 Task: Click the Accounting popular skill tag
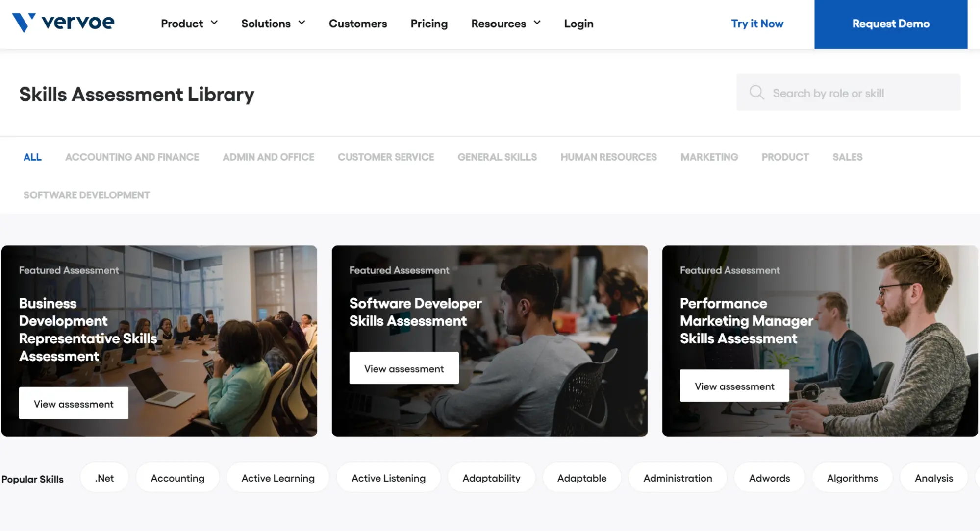click(178, 478)
